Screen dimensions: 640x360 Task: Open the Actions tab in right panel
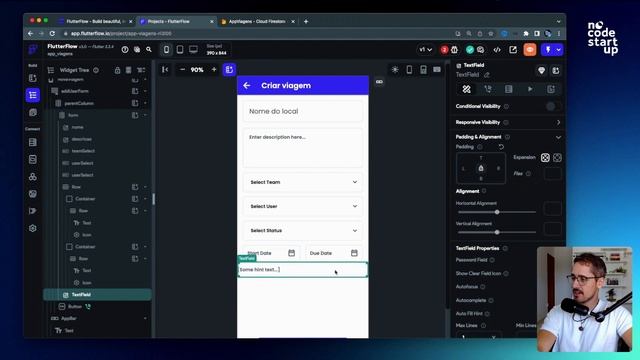(x=488, y=89)
